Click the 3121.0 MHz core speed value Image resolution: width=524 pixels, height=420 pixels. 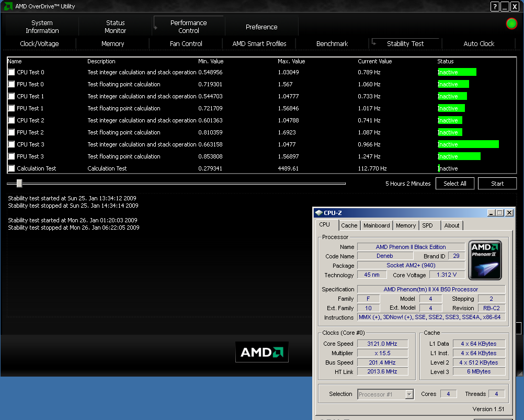coord(382,344)
